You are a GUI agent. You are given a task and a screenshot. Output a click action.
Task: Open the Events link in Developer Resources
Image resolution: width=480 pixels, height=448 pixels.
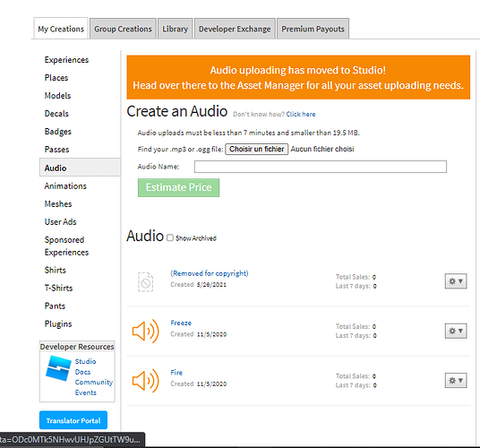[x=86, y=392]
